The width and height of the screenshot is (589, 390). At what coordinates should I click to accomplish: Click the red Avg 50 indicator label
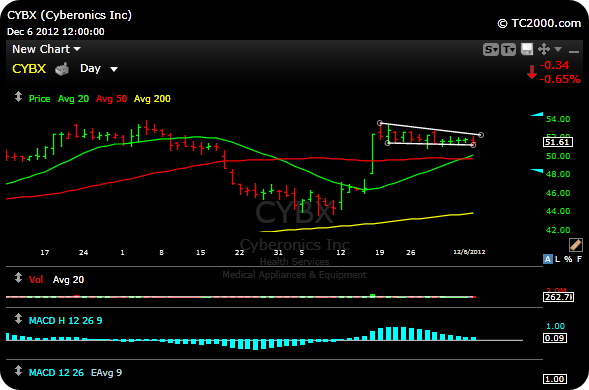(111, 99)
